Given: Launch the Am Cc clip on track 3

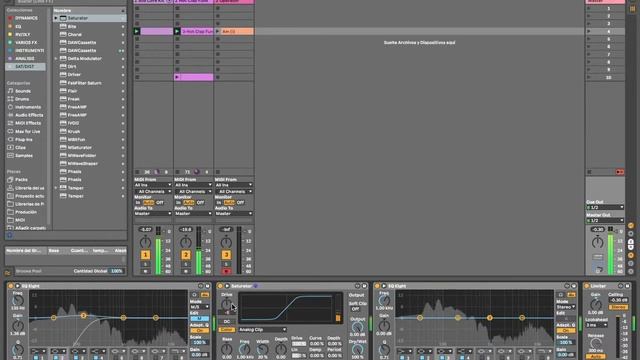Looking at the screenshot, I should tap(218, 31).
